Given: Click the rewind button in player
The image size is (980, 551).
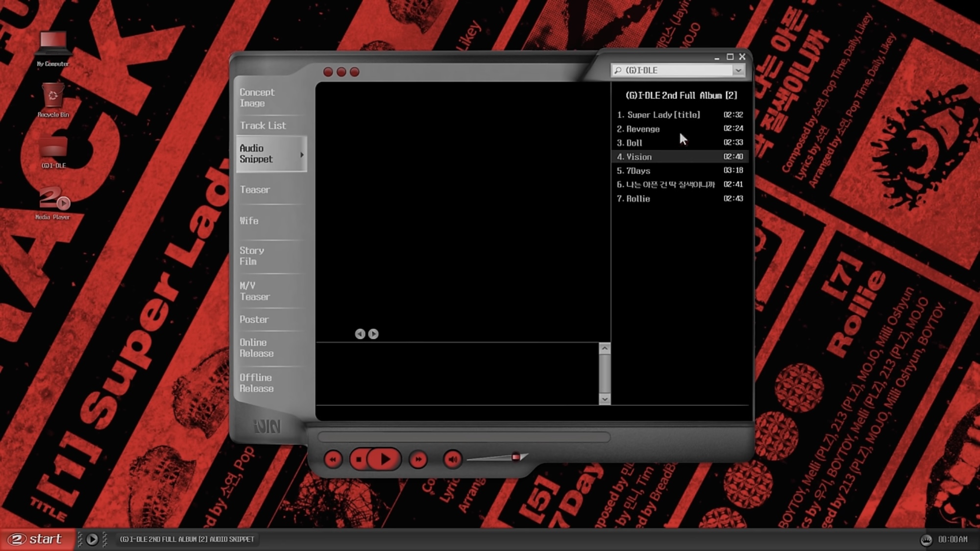Looking at the screenshot, I should coord(333,459).
